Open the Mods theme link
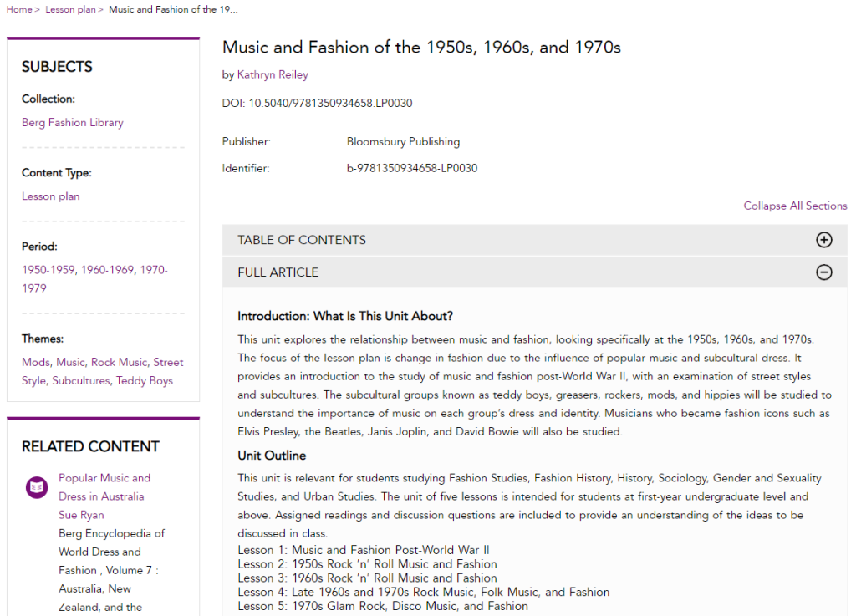 point(36,362)
